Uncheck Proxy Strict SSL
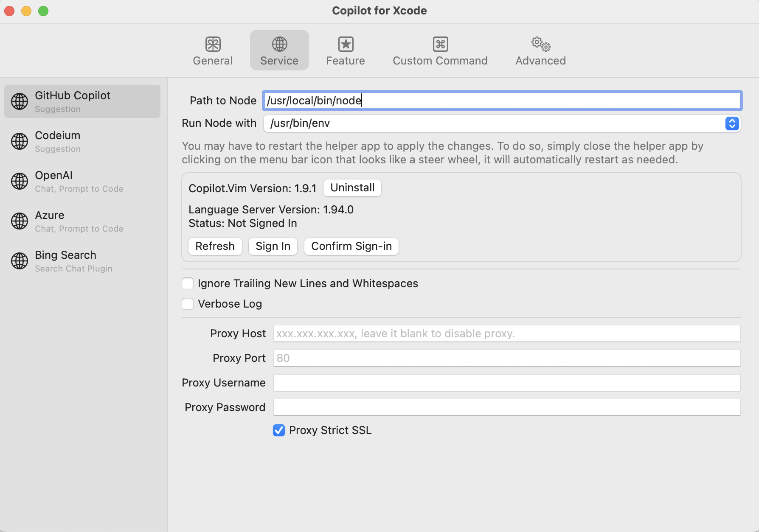 [279, 430]
